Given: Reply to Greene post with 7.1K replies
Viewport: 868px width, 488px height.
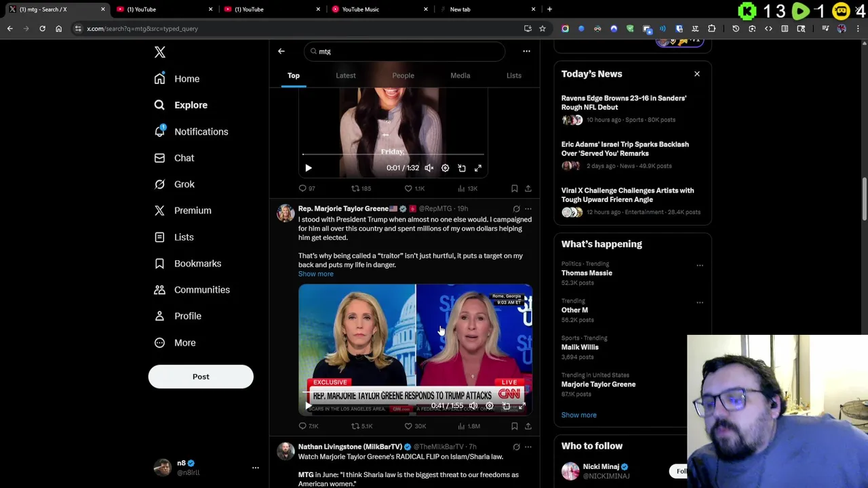Looking at the screenshot, I should [x=309, y=426].
